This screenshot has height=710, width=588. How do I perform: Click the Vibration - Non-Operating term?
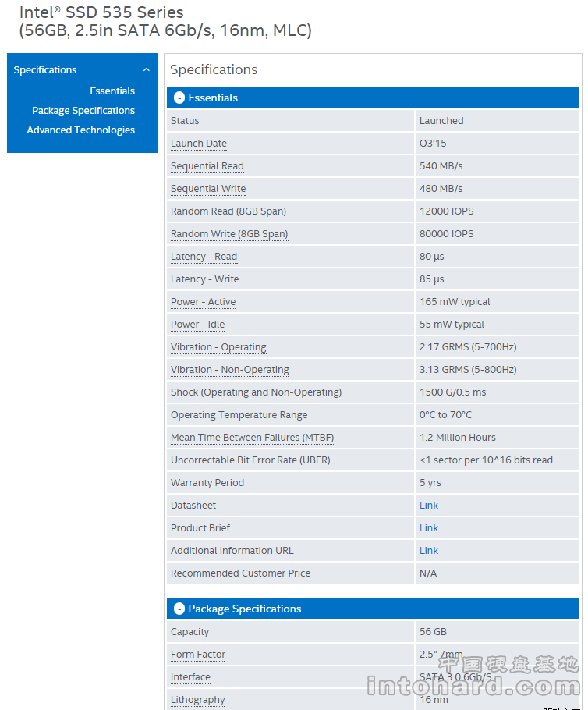point(230,370)
